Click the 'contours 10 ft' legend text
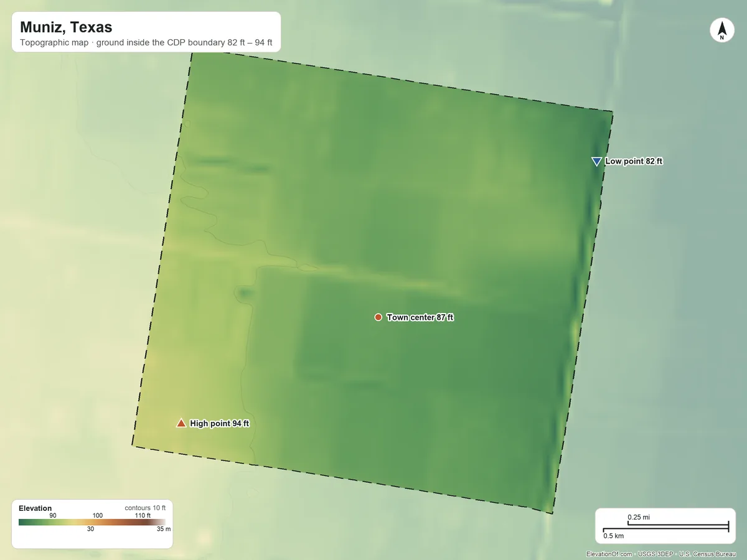Image resolution: width=747 pixels, height=560 pixels. (145, 508)
